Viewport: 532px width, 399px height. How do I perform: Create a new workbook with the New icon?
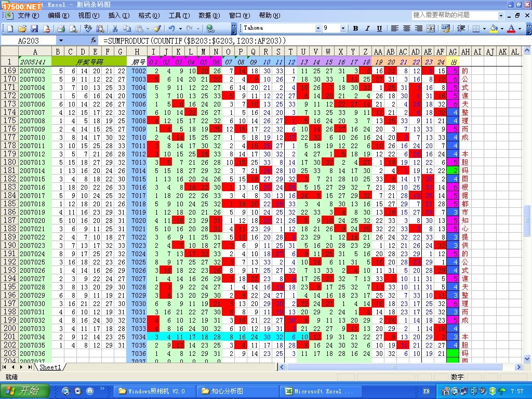tap(10, 29)
